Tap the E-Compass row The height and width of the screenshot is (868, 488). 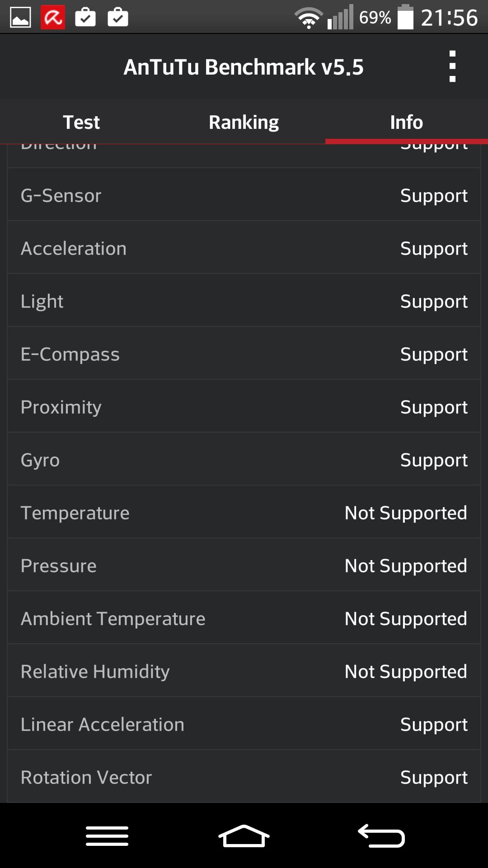(x=244, y=354)
